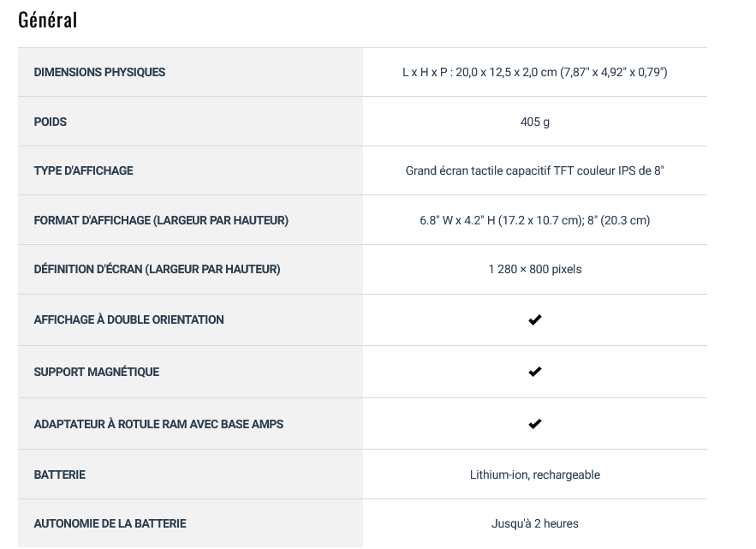Select the Lithium-ion, rechargeable value
Image resolution: width=756 pixels, height=549 pixels.
click(x=535, y=474)
